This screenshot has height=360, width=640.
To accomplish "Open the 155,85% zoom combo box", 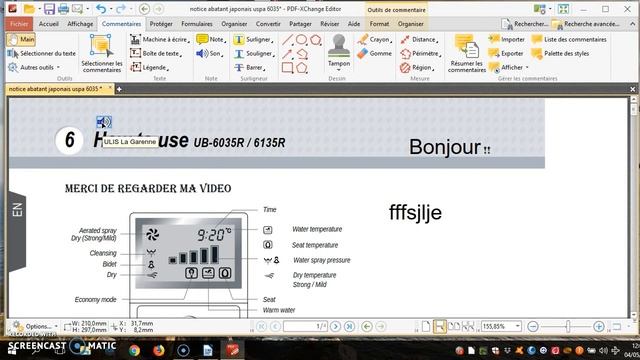I will point(501,326).
